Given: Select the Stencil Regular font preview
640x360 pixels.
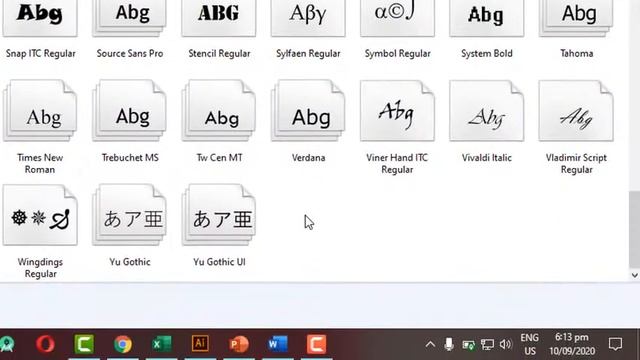Looking at the screenshot, I should click(219, 18).
